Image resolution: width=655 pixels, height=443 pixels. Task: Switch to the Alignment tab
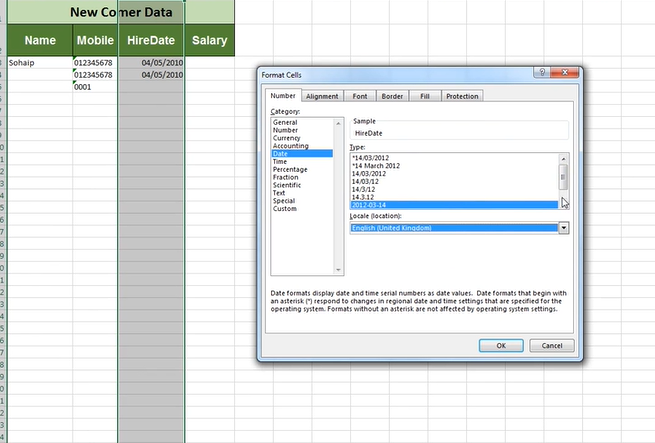[322, 96]
